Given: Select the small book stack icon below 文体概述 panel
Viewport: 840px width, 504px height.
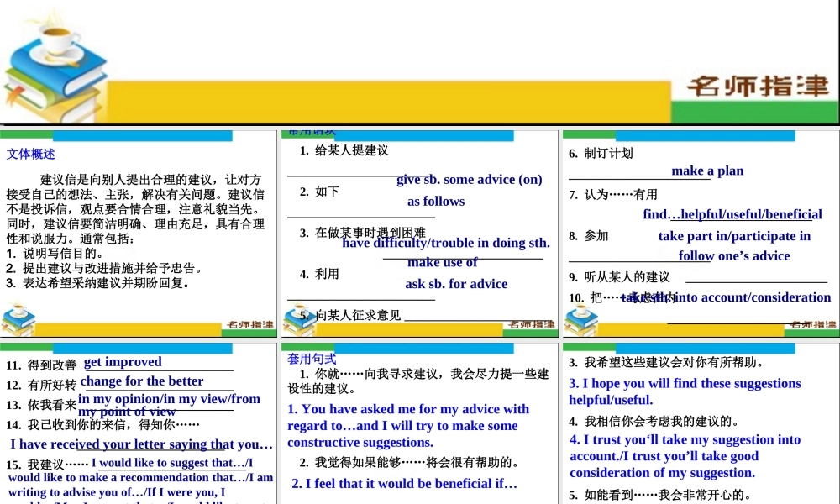Looking at the screenshot, I should click(x=18, y=318).
